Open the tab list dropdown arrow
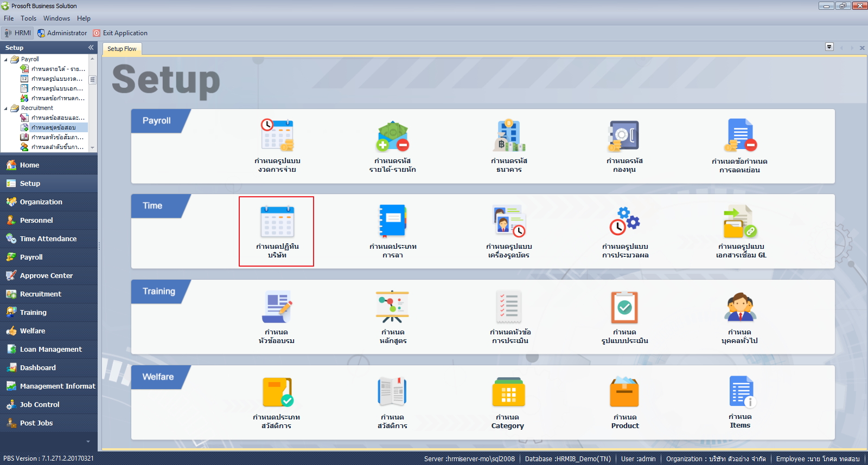Screen dimensions: 868x465 pyautogui.click(x=829, y=47)
